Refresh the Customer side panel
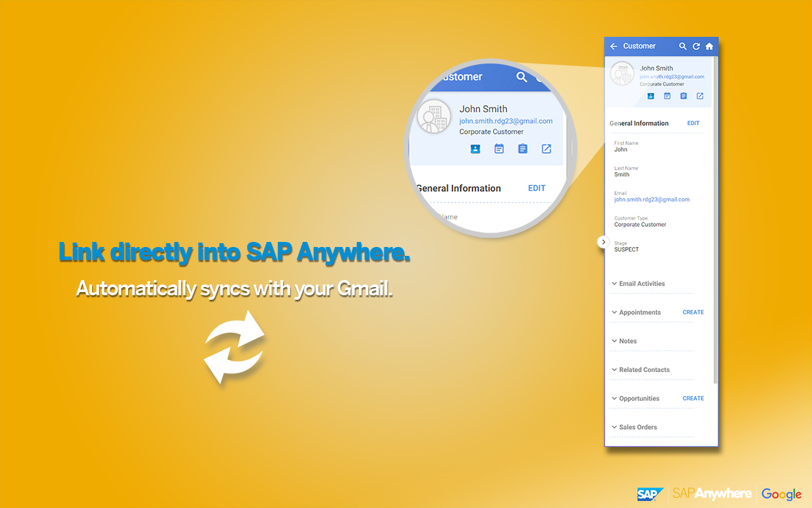The image size is (812, 508). point(696,46)
